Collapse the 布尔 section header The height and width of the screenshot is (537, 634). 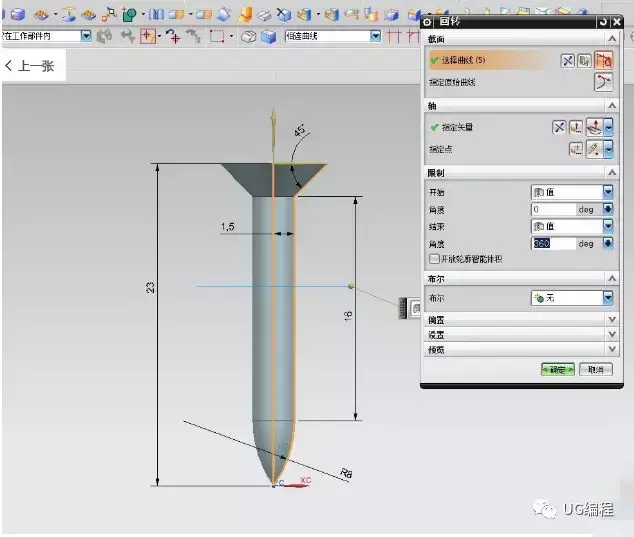[x=612, y=279]
